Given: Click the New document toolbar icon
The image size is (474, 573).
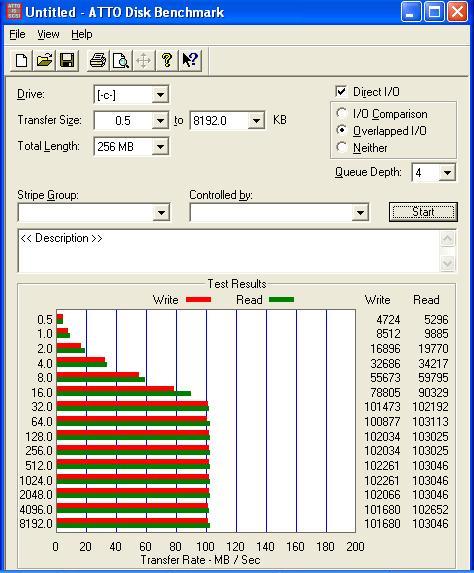Looking at the screenshot, I should (22, 60).
